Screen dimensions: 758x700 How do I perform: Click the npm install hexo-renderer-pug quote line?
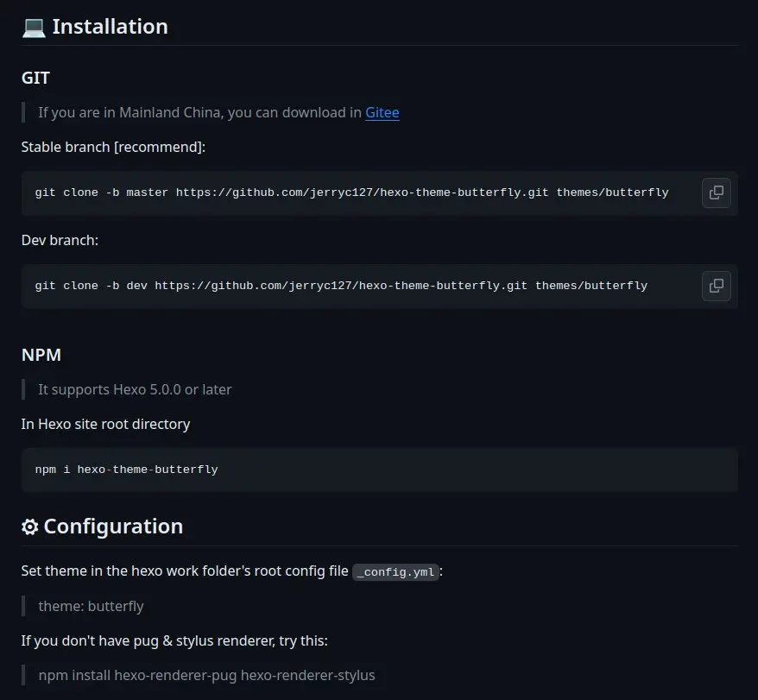point(206,675)
